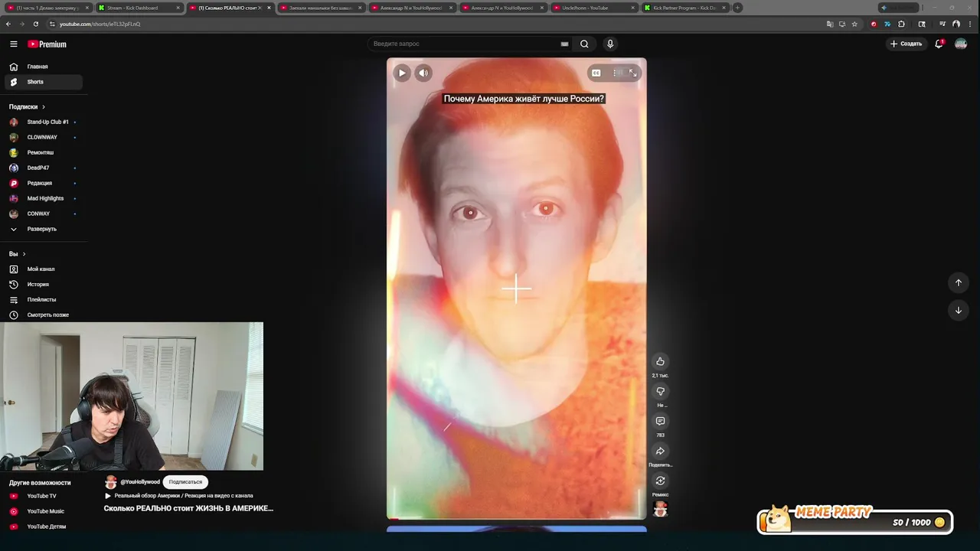This screenshot has width=980, height=551.
Task: Switch to the 'Kick Partner Program' tab
Action: click(684, 8)
